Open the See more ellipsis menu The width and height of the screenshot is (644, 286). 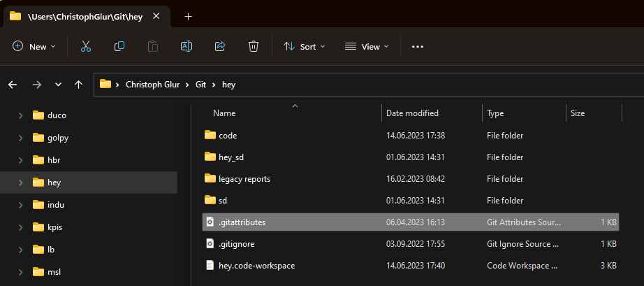pyautogui.click(x=417, y=47)
